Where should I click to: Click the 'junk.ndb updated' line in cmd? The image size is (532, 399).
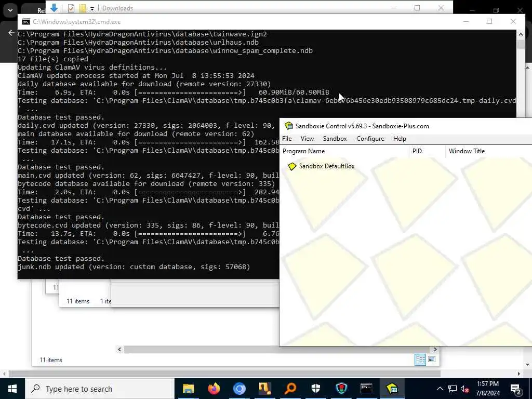(x=134, y=267)
